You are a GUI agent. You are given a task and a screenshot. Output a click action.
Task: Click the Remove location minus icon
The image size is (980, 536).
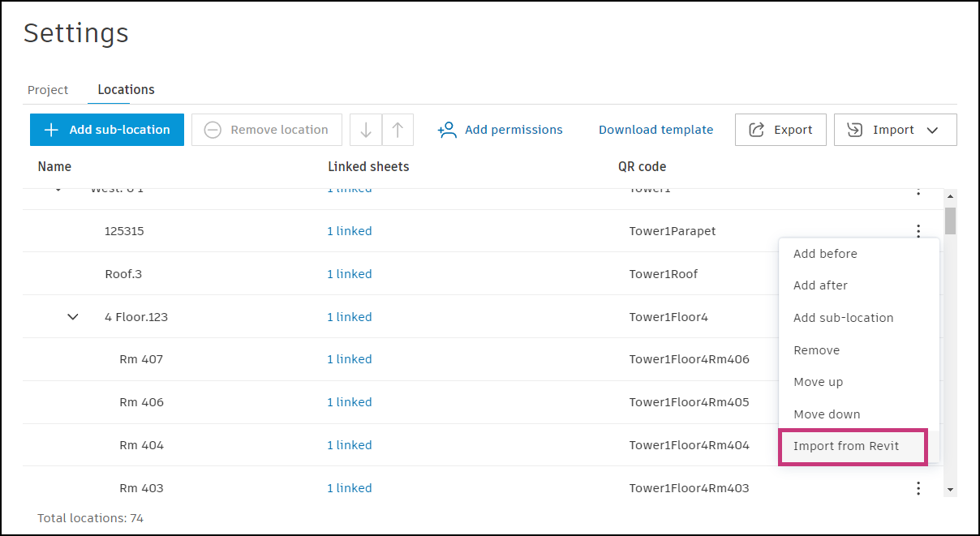point(212,129)
